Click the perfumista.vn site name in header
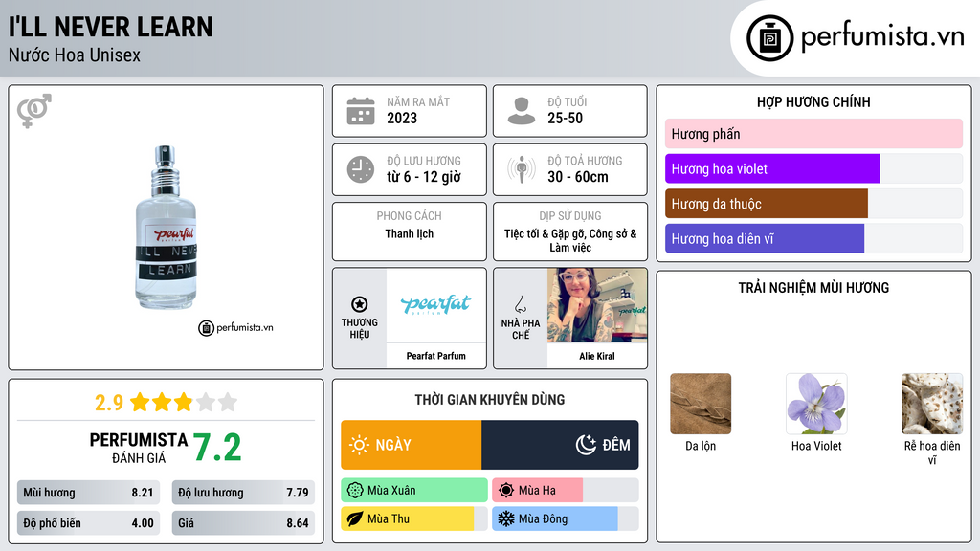The height and width of the screenshot is (551, 980). pos(882,37)
